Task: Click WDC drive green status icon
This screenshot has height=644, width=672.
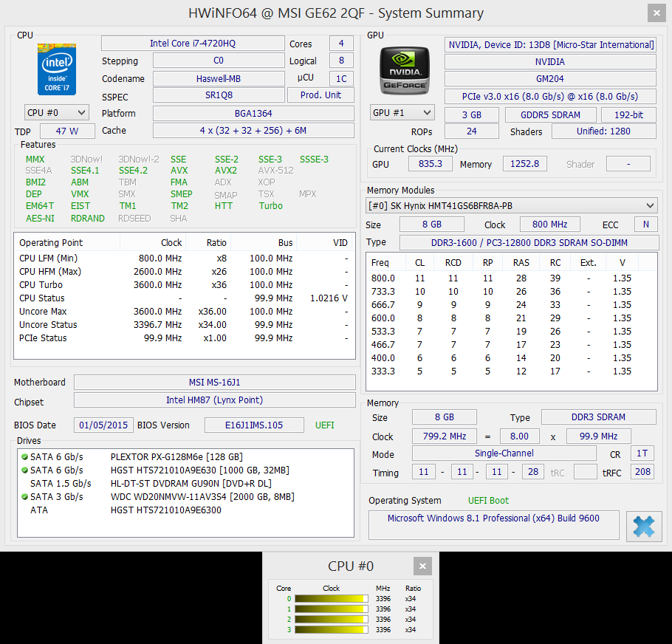Action: (x=24, y=496)
